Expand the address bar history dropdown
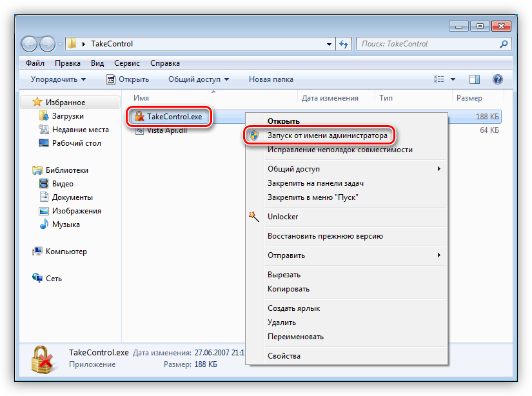 point(329,44)
